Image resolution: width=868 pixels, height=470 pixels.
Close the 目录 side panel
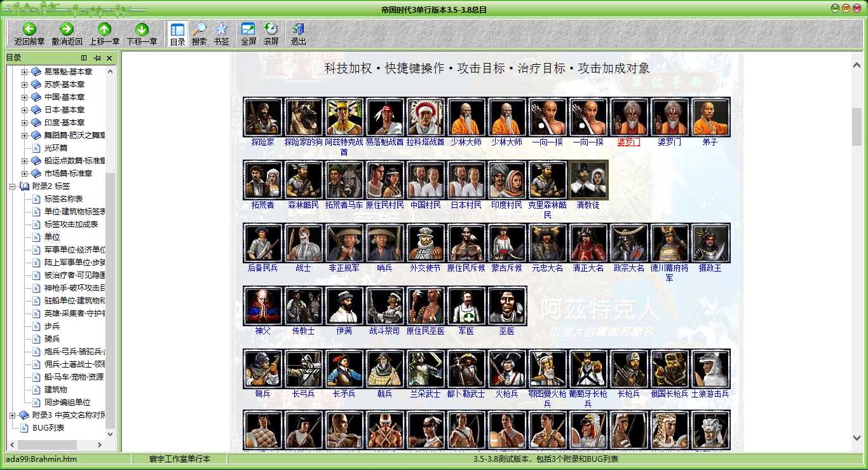109,58
